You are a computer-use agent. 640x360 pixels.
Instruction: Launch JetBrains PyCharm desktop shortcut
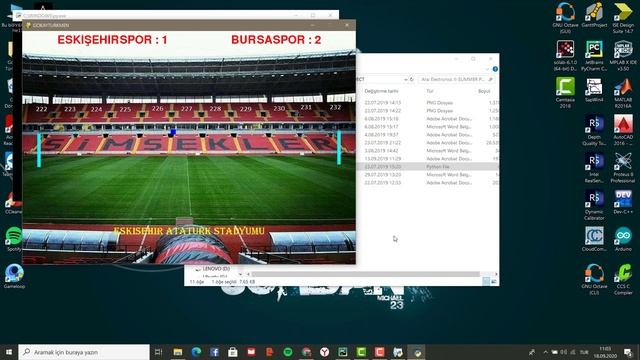coord(594,56)
